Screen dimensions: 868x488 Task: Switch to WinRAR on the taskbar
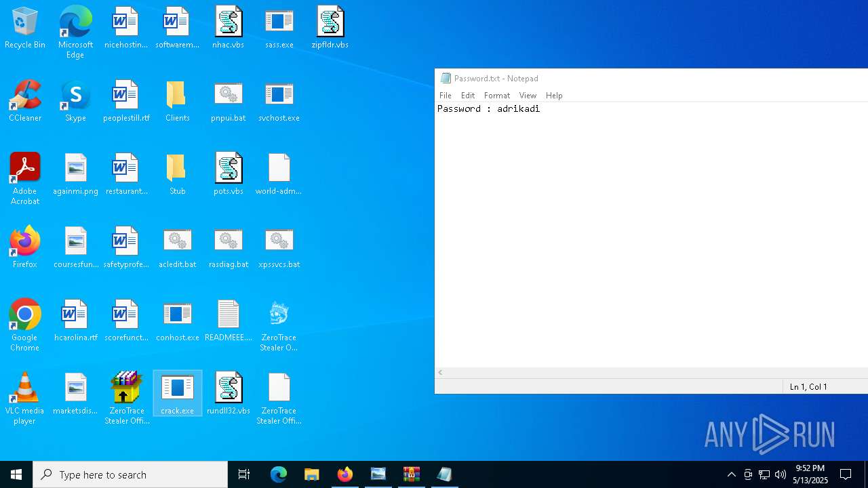[412, 474]
